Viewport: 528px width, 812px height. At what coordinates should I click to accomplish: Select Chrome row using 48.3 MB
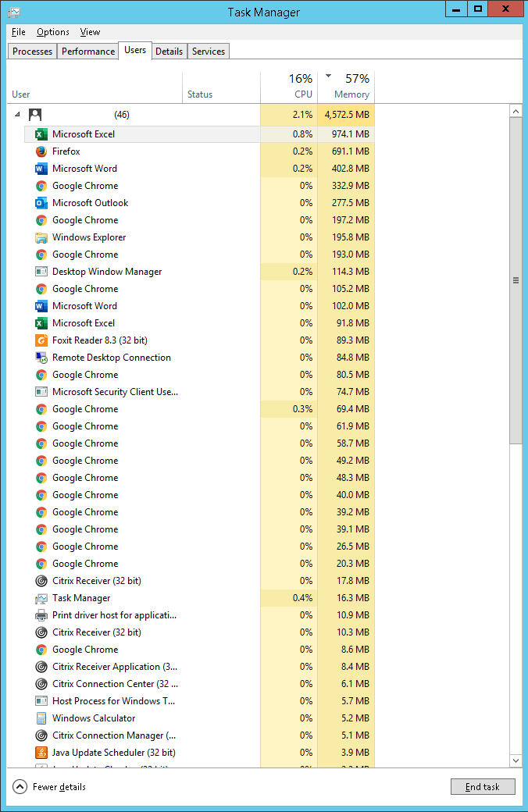coord(199,478)
